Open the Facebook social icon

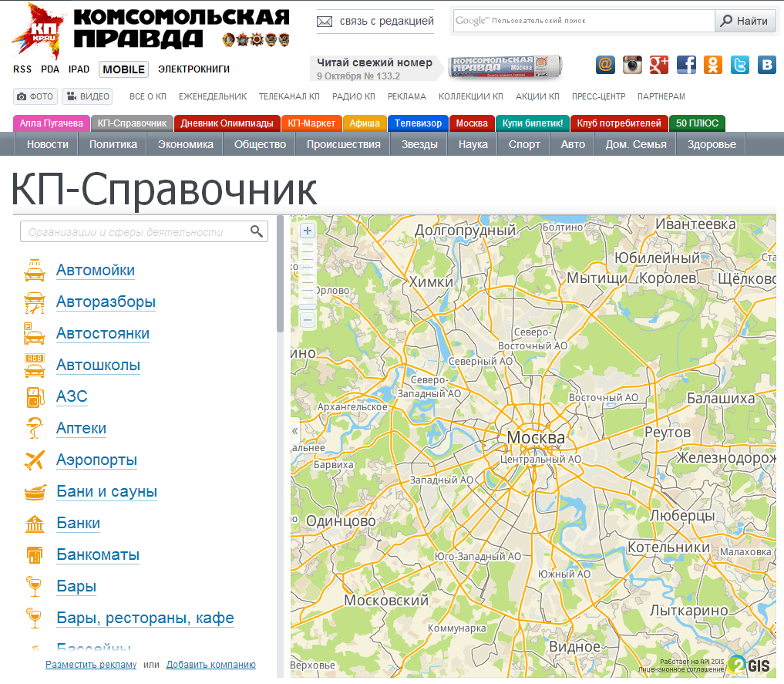pyautogui.click(x=686, y=65)
